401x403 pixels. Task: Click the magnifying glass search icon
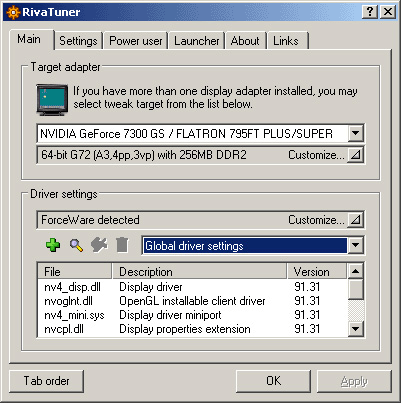pyautogui.click(x=76, y=245)
